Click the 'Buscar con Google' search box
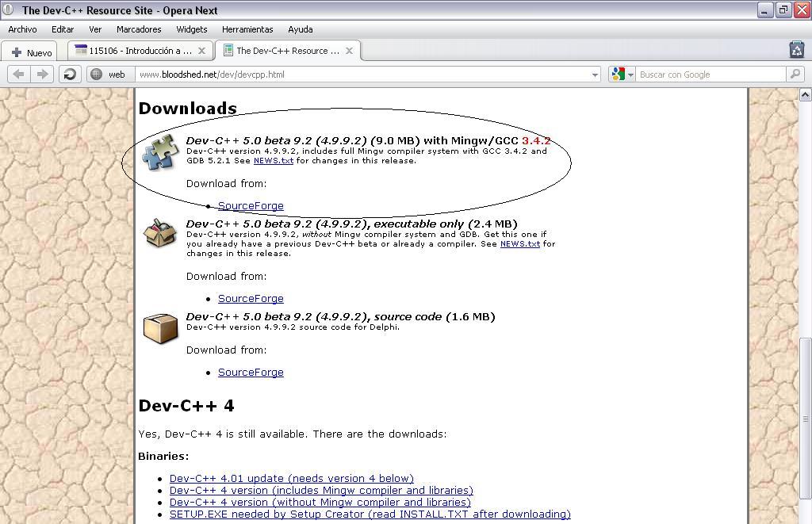Viewport: 812px width, 524px height. (711, 75)
